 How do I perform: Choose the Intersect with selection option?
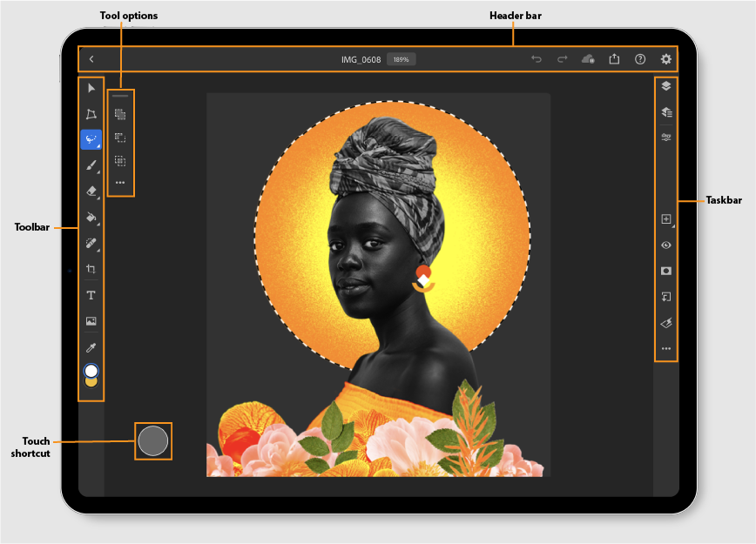[120, 160]
